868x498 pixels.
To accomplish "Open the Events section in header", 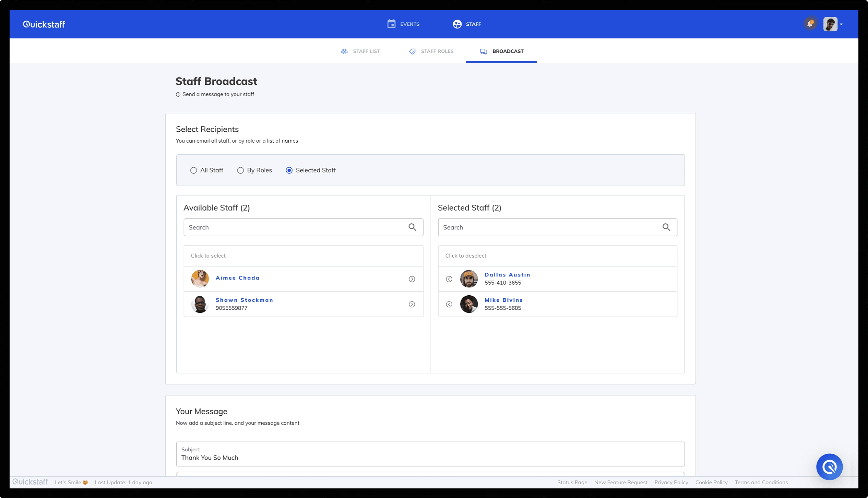I will 403,24.
